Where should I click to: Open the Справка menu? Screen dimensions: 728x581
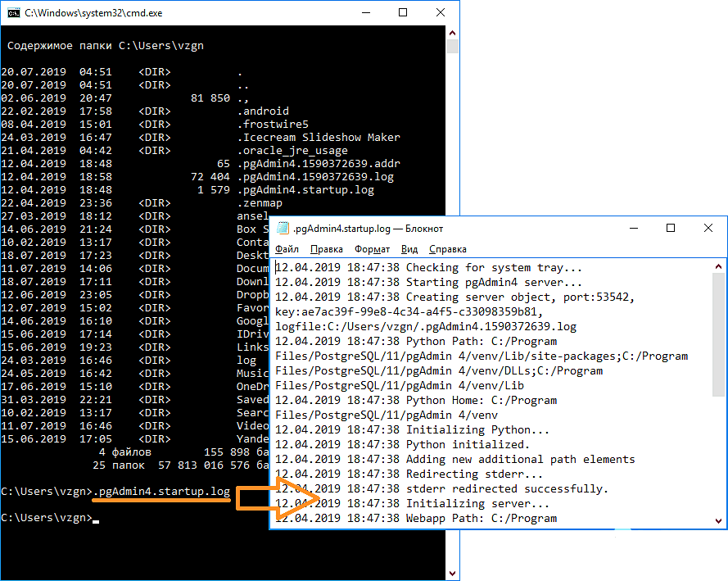(447, 249)
